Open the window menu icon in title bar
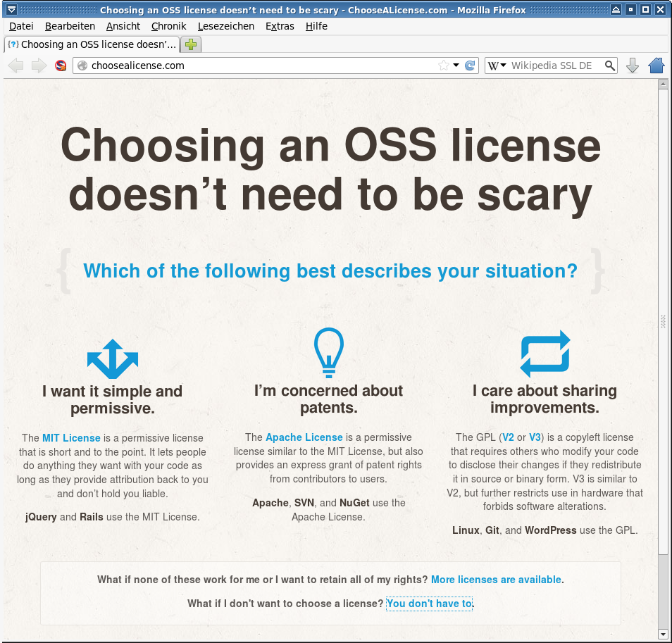This screenshot has width=672, height=643. 11,9
